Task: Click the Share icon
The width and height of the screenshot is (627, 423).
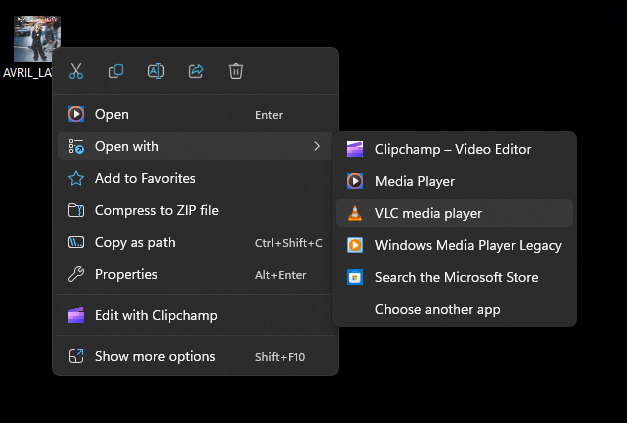Action: pyautogui.click(x=196, y=71)
